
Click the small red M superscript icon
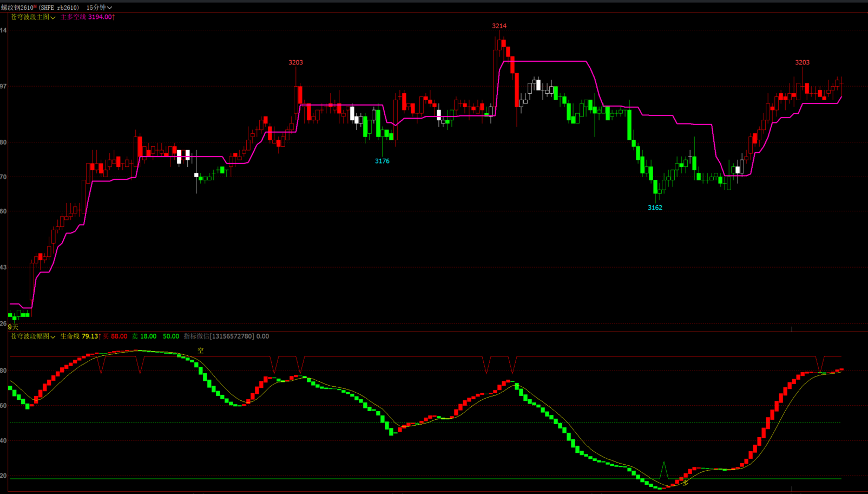[35, 6]
